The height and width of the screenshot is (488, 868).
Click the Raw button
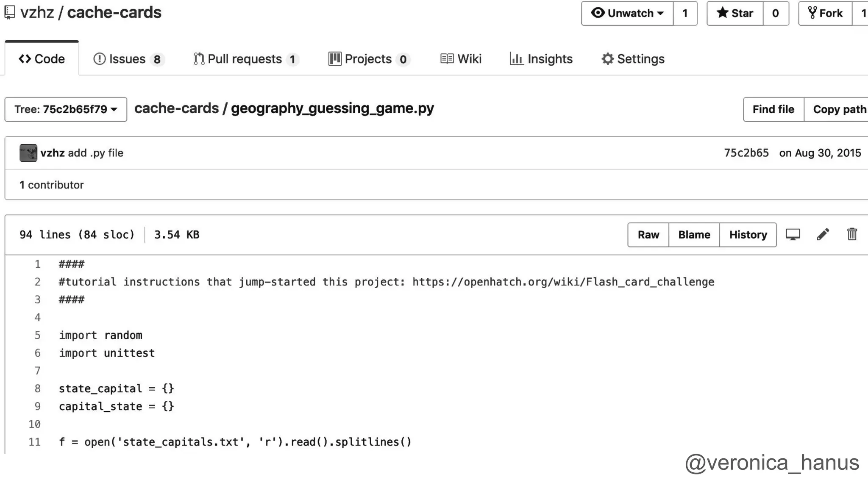coord(648,235)
